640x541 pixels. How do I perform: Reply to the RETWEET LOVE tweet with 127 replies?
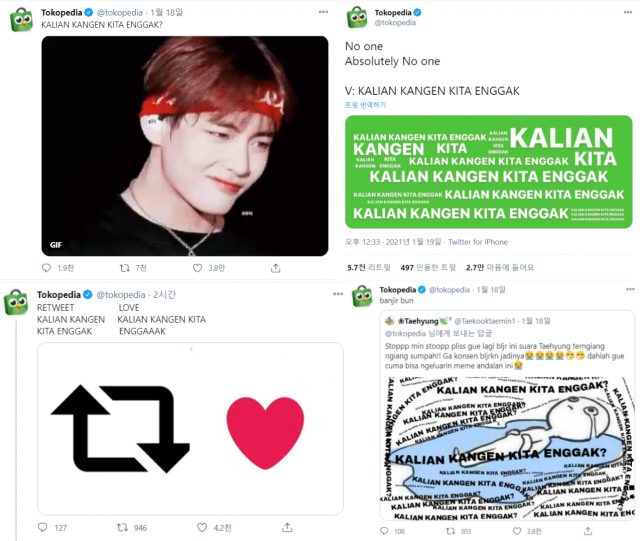pyautogui.click(x=42, y=527)
